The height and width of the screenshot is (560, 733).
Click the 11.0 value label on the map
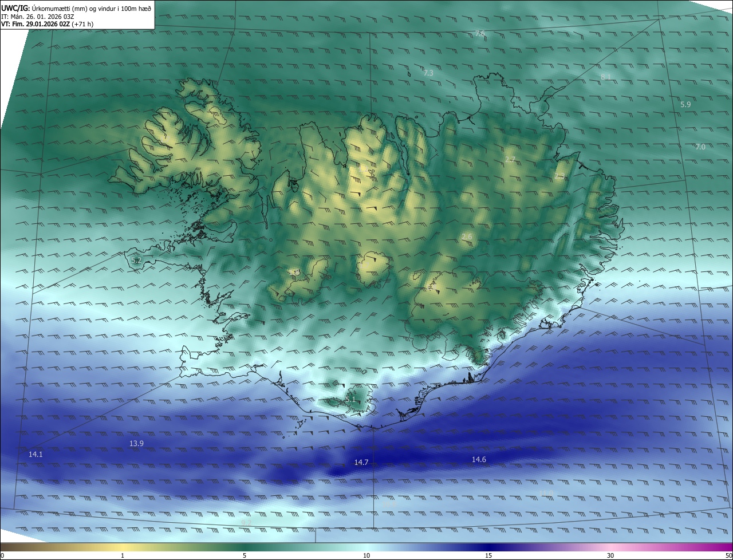pos(546,494)
